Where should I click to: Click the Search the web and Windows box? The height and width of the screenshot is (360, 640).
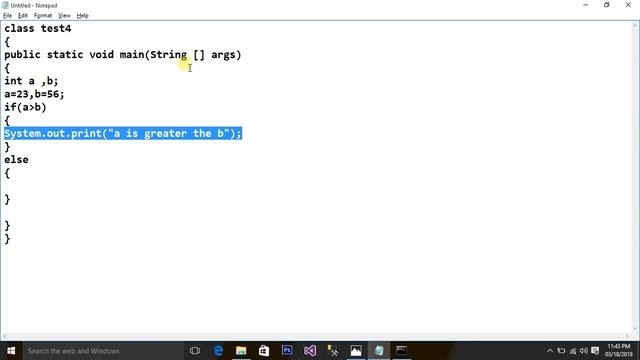click(102, 351)
